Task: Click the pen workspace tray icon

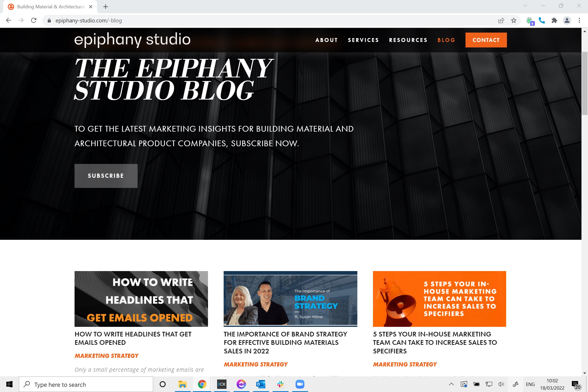Action: (515, 384)
